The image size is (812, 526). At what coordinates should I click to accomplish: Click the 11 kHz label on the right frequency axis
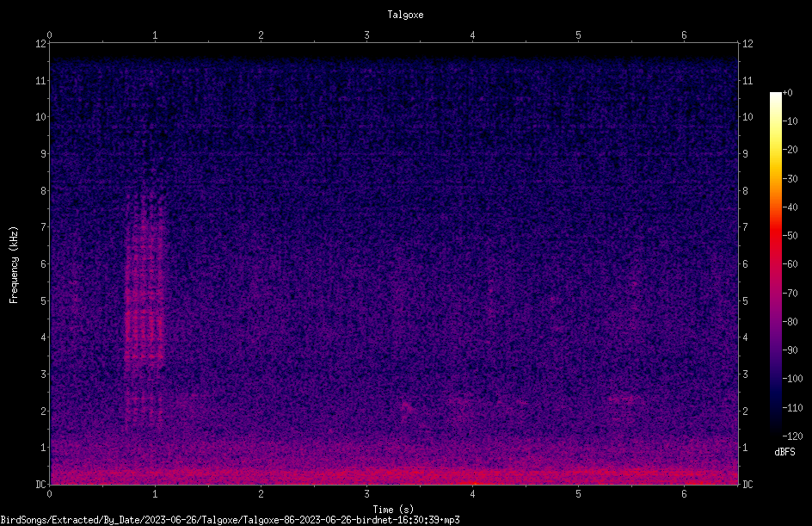(747, 80)
